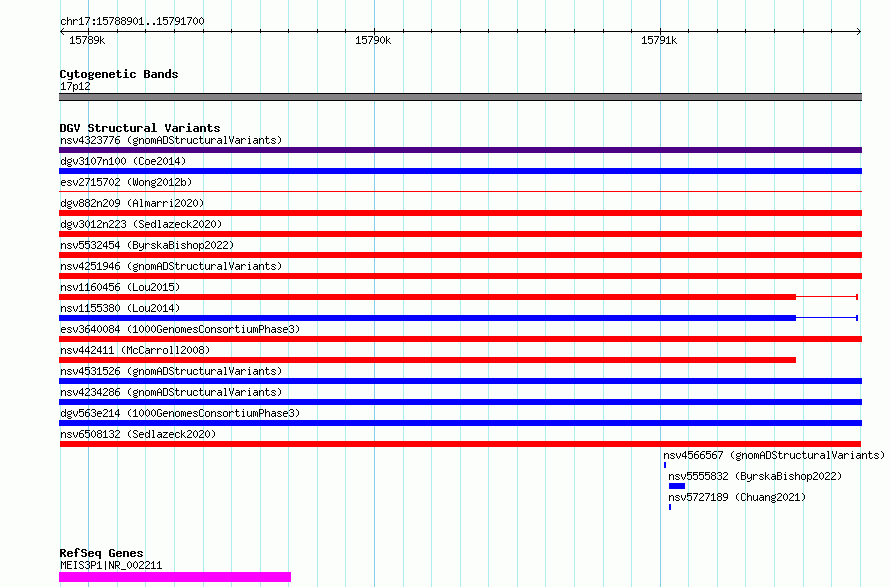Select the red nsv5532454 variant bar
The height and width of the screenshot is (587, 890).
click(460, 255)
